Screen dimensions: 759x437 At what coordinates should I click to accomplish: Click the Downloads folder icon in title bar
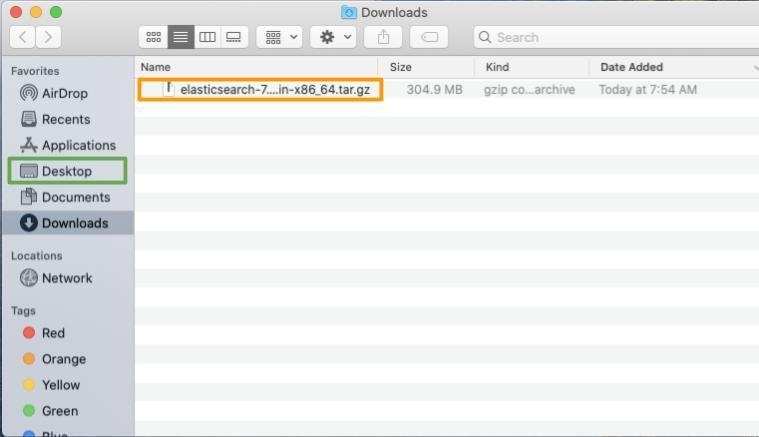[349, 12]
